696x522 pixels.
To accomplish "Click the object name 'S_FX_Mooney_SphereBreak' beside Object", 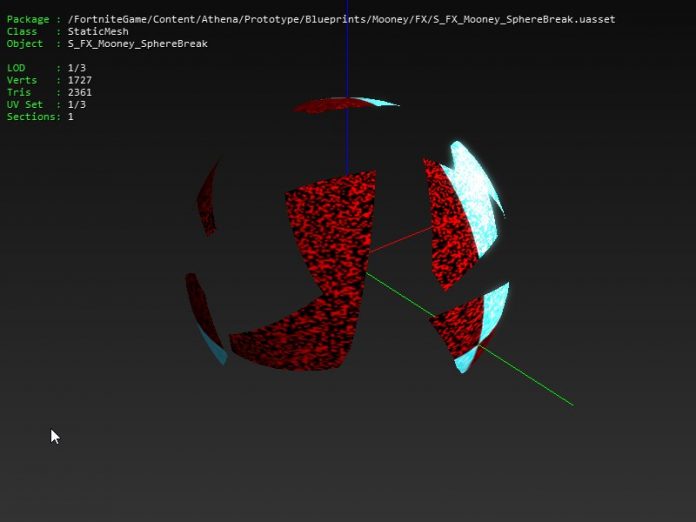I will click(138, 44).
